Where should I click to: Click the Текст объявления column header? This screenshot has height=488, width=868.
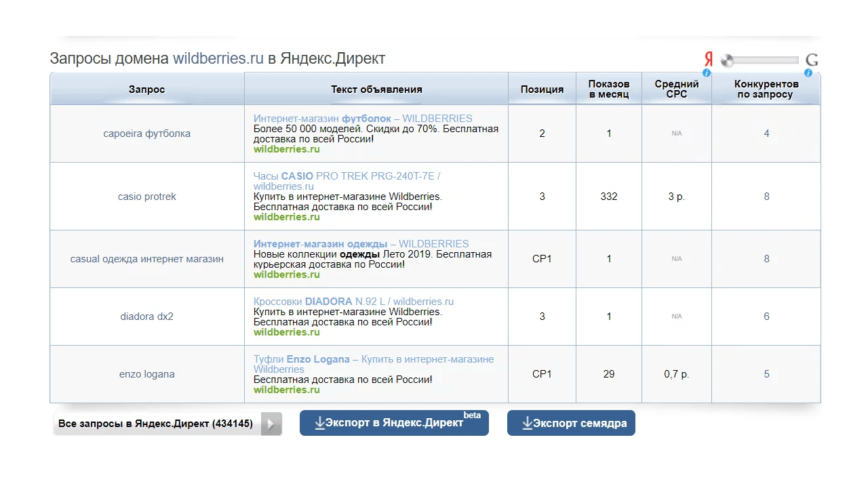pos(376,89)
